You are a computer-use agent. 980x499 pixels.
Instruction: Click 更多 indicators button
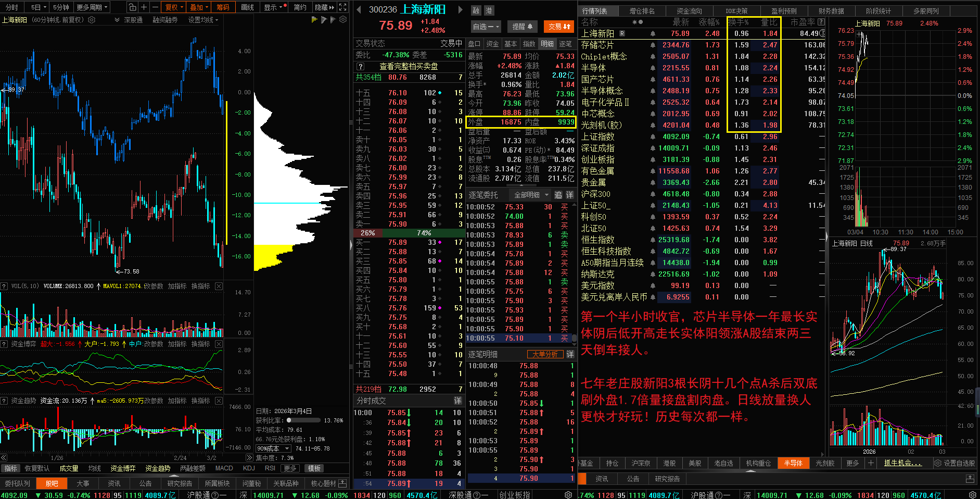[x=290, y=468]
